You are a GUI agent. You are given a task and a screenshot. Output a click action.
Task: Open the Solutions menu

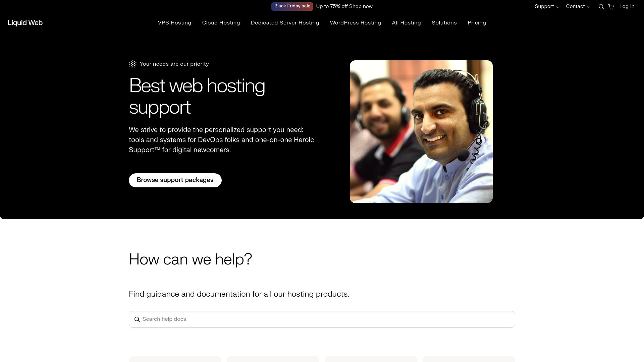pos(444,23)
